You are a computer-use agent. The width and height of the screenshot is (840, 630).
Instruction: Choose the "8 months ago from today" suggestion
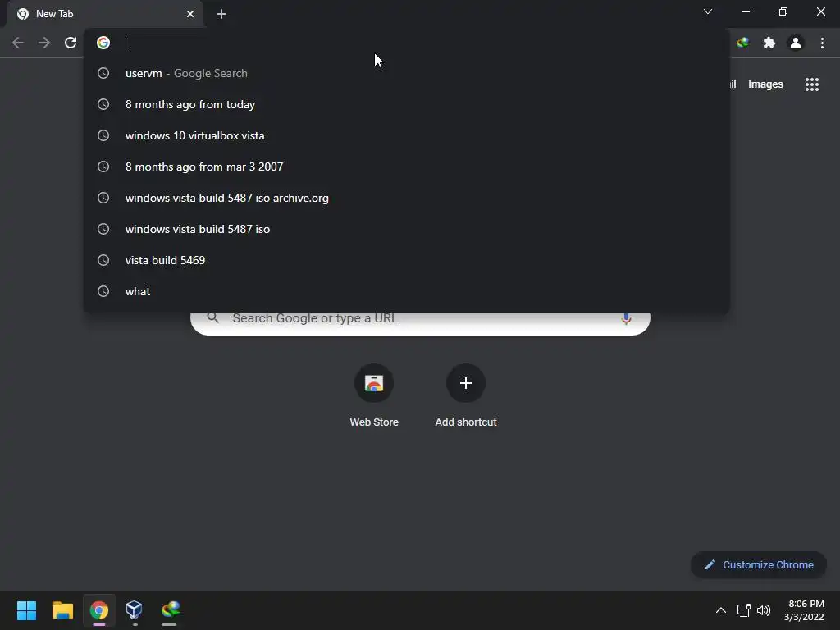(407, 104)
